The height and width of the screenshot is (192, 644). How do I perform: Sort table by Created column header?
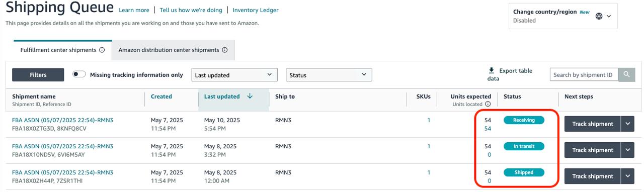click(162, 97)
